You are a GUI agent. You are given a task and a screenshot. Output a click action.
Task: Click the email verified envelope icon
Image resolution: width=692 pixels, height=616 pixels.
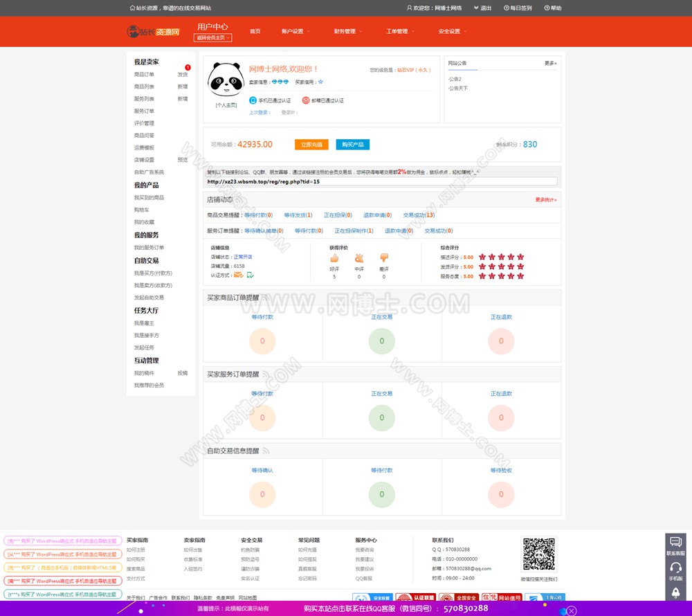point(305,100)
